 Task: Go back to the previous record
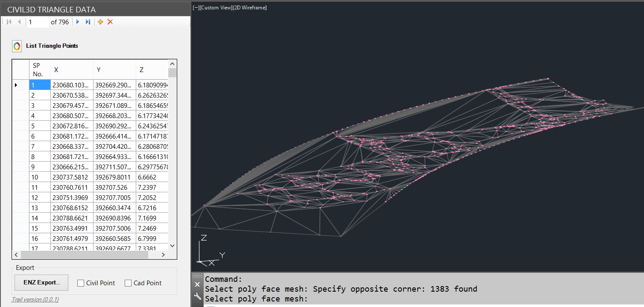pos(19,22)
